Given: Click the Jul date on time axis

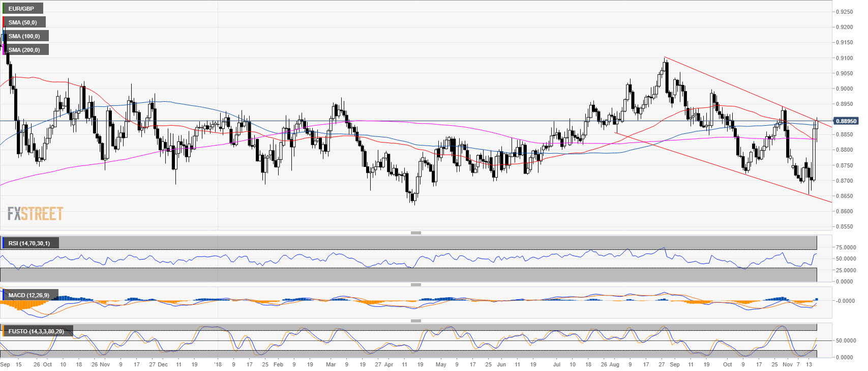Looking at the screenshot, I should pos(556,364).
